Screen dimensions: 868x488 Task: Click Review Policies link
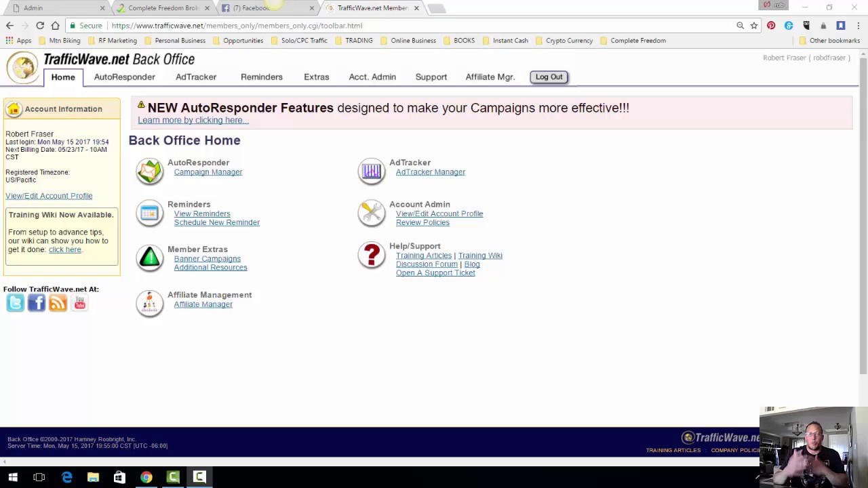[x=422, y=222]
